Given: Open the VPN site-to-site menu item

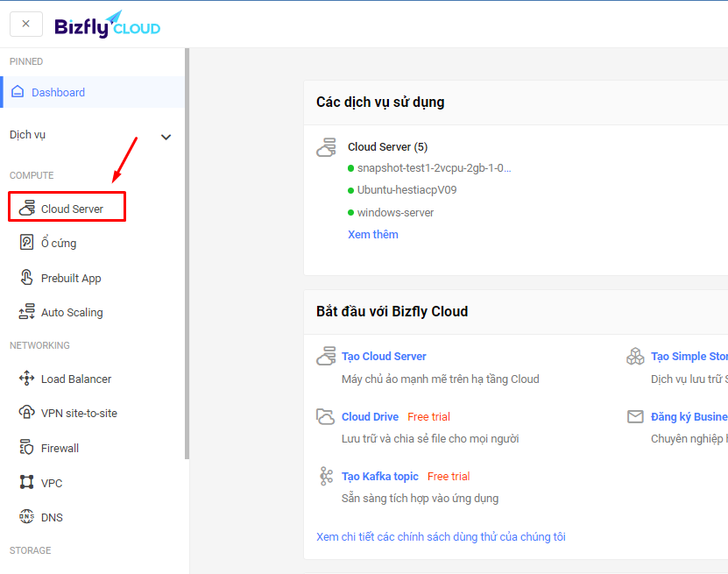Looking at the screenshot, I should tap(79, 414).
